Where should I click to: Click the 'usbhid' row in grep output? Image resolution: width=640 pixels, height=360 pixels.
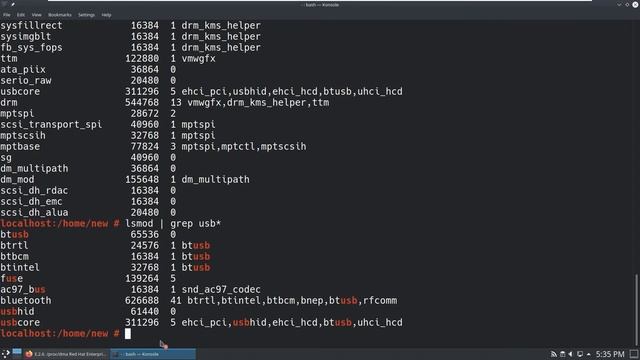[x=88, y=311]
